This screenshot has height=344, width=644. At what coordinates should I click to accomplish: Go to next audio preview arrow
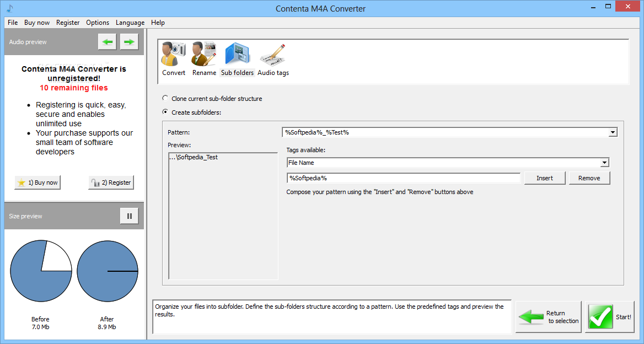(129, 42)
